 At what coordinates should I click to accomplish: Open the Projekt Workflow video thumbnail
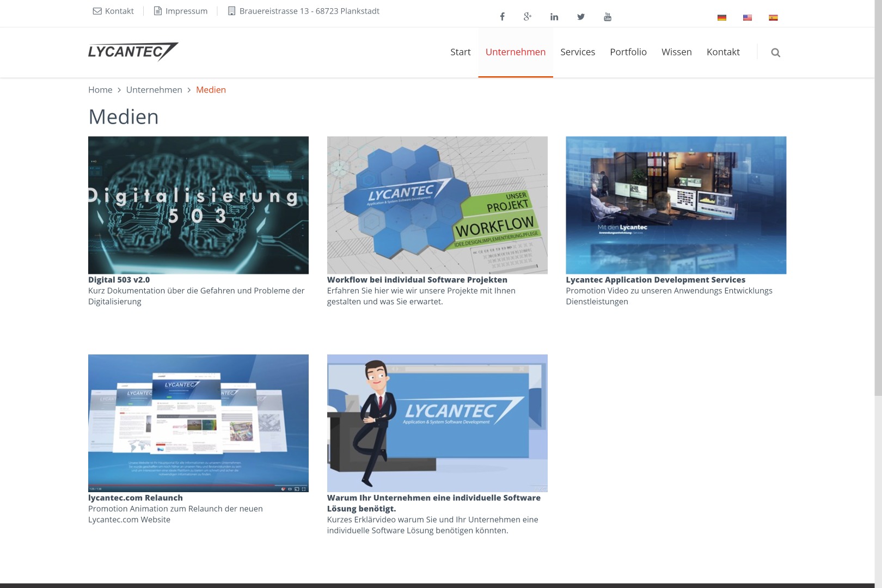(x=437, y=205)
